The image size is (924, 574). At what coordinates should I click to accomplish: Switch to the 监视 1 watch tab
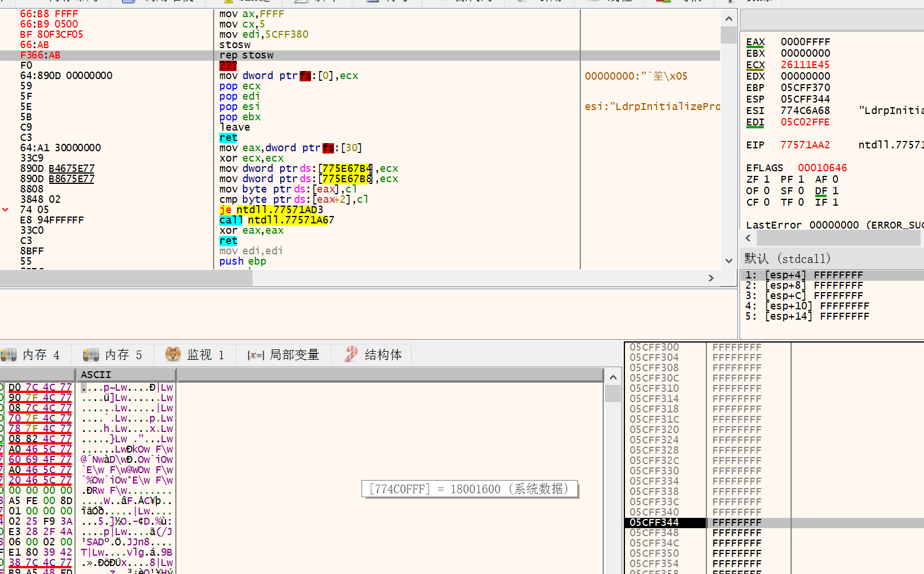[195, 355]
